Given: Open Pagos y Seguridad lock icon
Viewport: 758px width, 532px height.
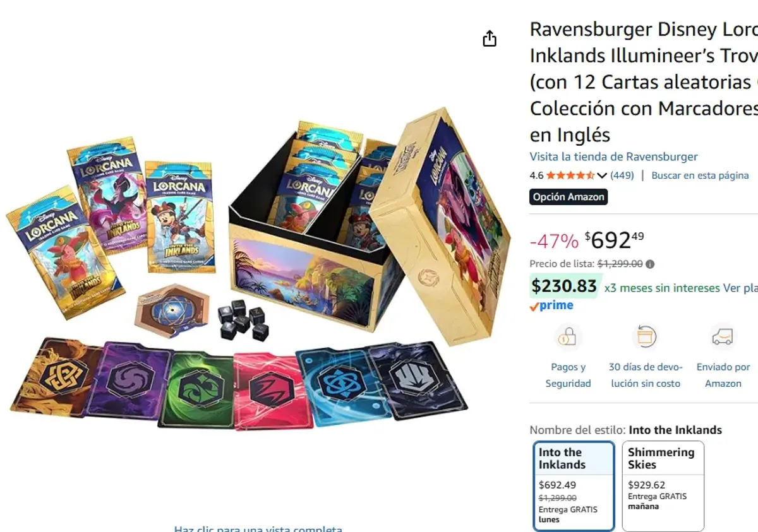Looking at the screenshot, I should (567, 338).
